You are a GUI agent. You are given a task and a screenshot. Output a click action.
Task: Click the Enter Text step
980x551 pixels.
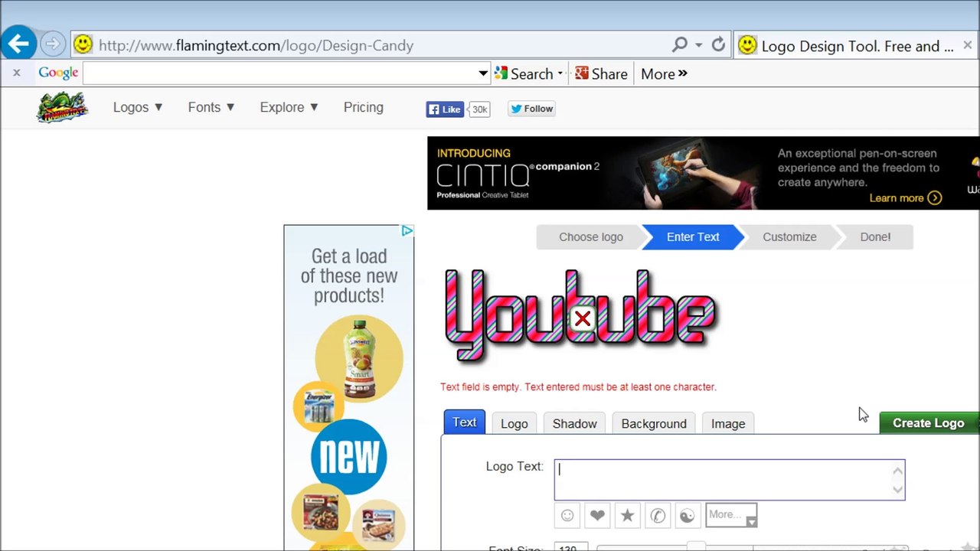(x=693, y=237)
